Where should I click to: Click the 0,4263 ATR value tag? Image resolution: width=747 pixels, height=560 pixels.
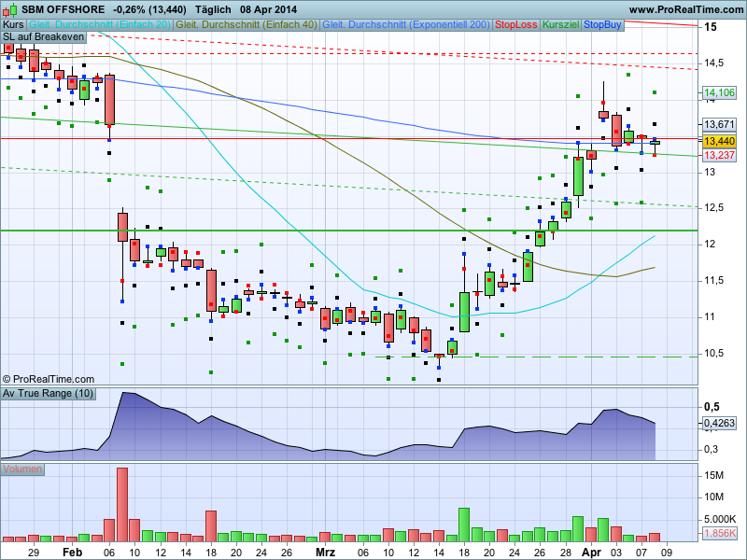[719, 423]
